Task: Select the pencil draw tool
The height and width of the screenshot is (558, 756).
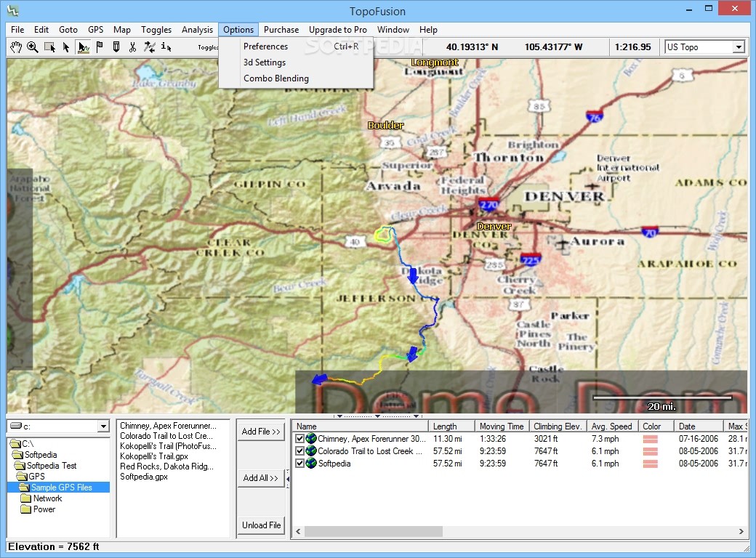Action: point(116,46)
